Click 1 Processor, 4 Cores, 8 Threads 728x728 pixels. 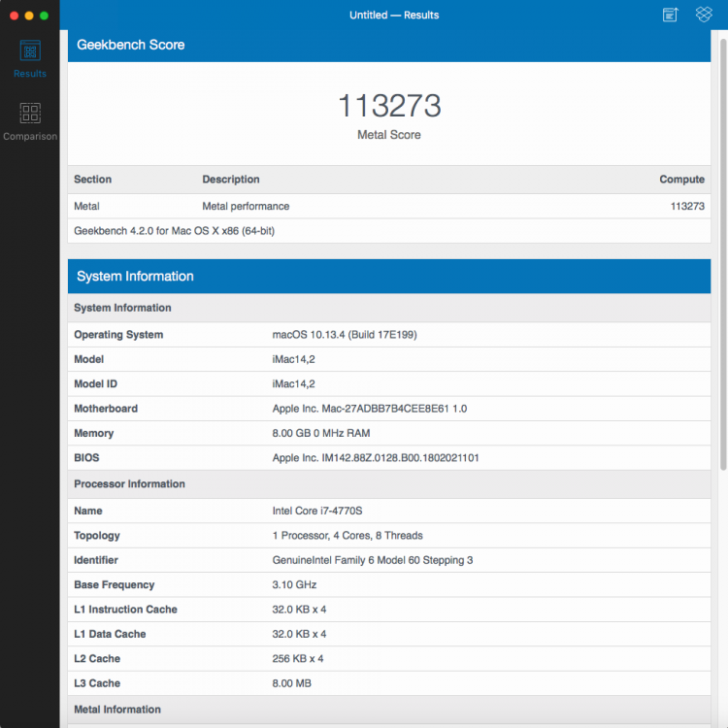click(x=347, y=535)
